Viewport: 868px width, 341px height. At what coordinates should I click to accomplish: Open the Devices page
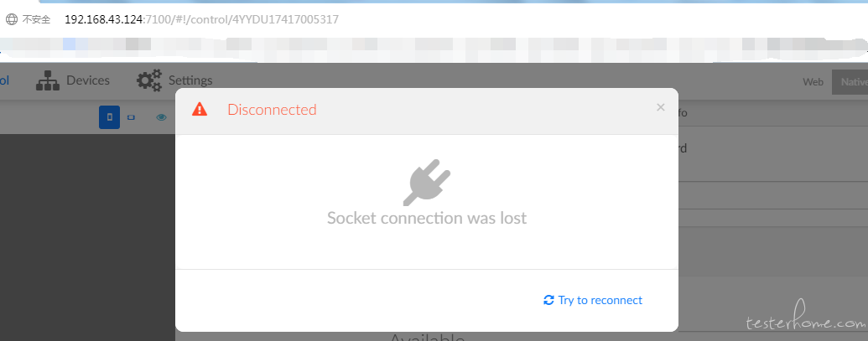72,80
